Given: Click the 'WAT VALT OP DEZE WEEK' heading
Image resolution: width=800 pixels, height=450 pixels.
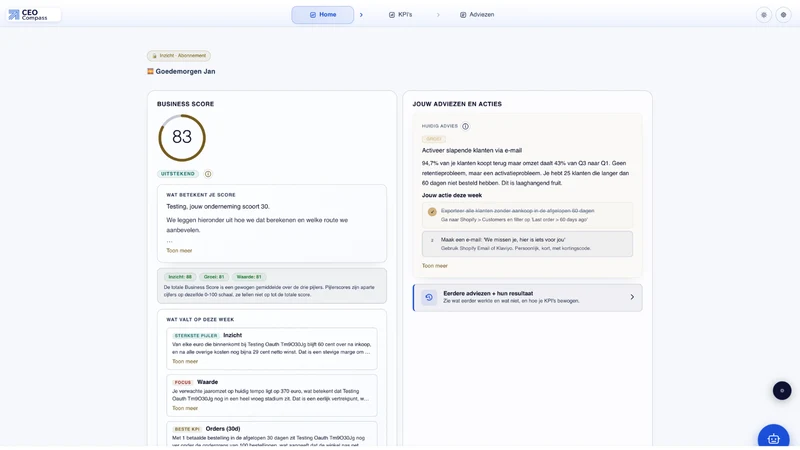Looking at the screenshot, I should pos(200,320).
